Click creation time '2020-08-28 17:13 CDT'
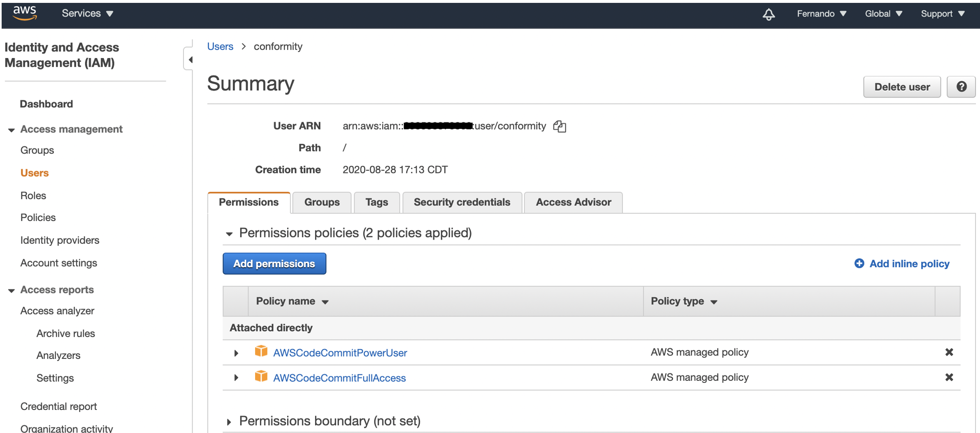This screenshot has width=980, height=433. point(395,170)
